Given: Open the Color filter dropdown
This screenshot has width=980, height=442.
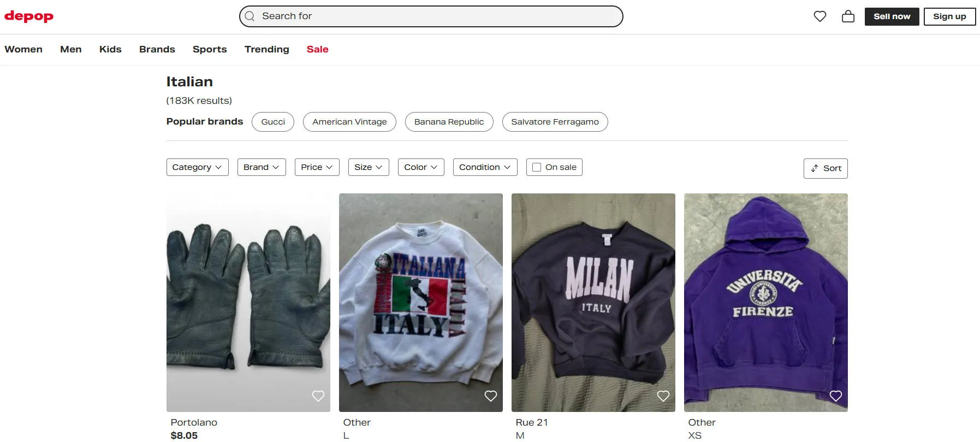Looking at the screenshot, I should (x=421, y=167).
